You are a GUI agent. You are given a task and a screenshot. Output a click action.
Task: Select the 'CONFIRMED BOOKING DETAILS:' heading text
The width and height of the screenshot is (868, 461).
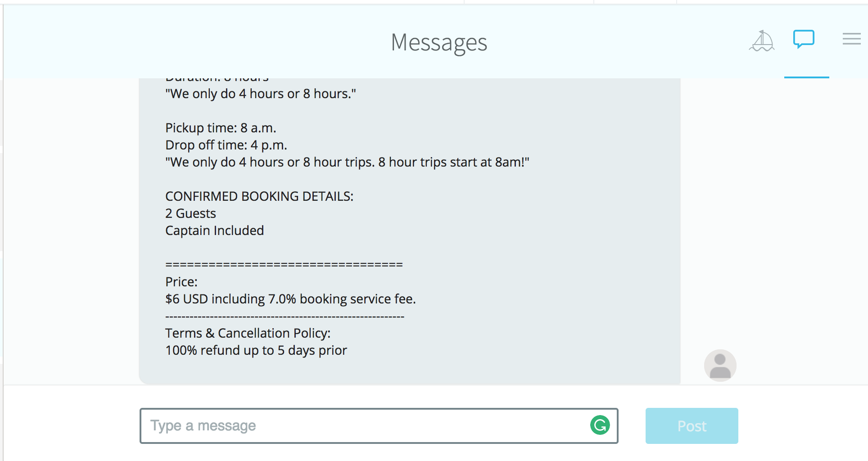coord(259,196)
